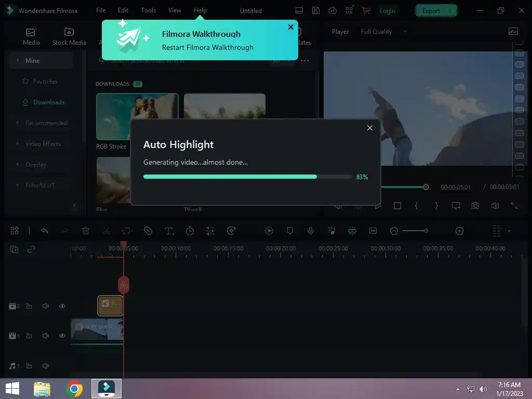Viewport: 532px width, 399px height.
Task: Open the View menu
Action: 175,10
